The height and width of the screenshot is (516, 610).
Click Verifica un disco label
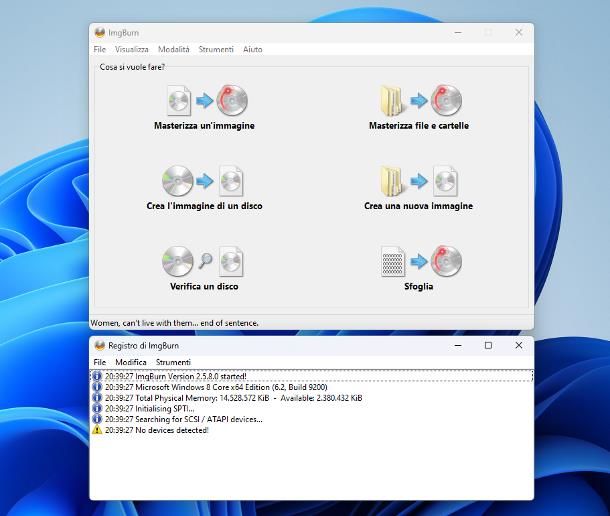tap(204, 286)
